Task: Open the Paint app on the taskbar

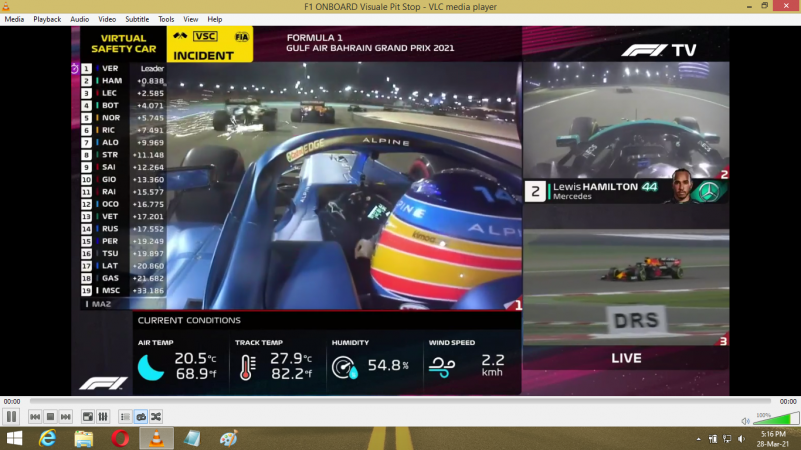Action: 229,438
